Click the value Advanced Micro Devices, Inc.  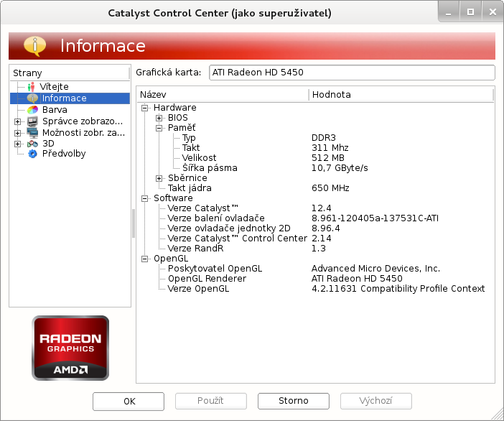tap(375, 269)
